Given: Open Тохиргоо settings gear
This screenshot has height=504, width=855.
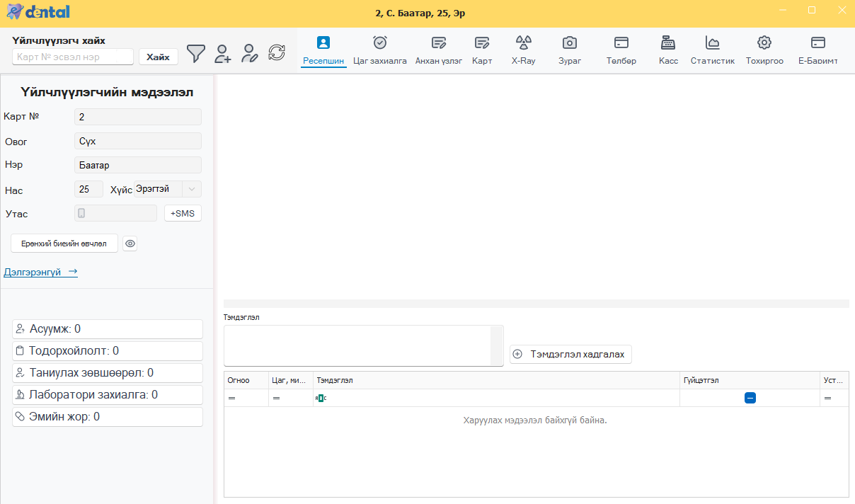Looking at the screenshot, I should pyautogui.click(x=764, y=50).
